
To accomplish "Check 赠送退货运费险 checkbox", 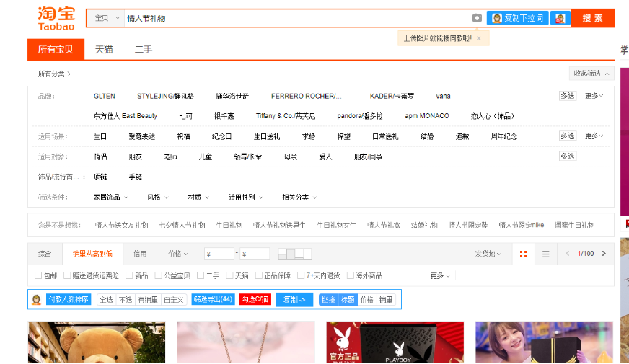I will [67, 275].
